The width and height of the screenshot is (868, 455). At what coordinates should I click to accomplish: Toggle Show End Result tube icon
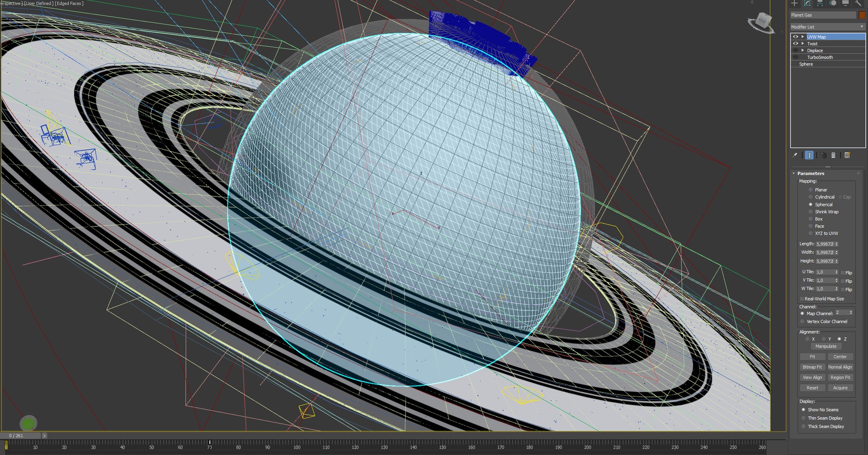coord(809,155)
